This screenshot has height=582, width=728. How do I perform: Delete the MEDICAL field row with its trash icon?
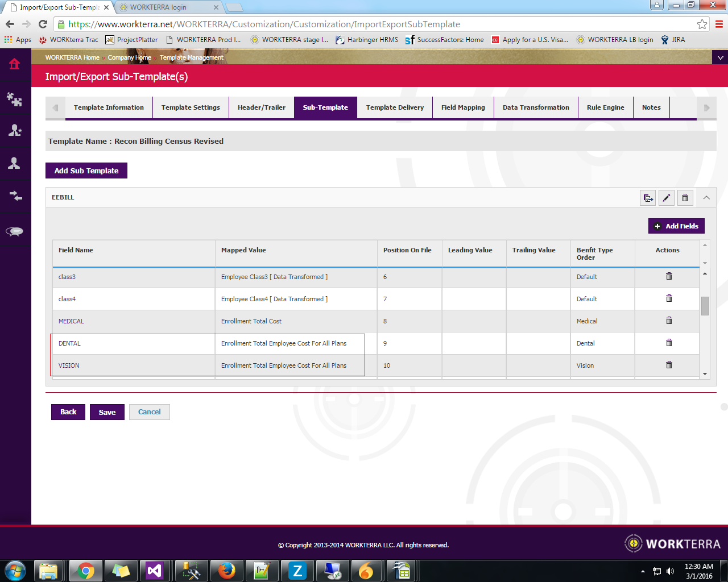tap(668, 320)
